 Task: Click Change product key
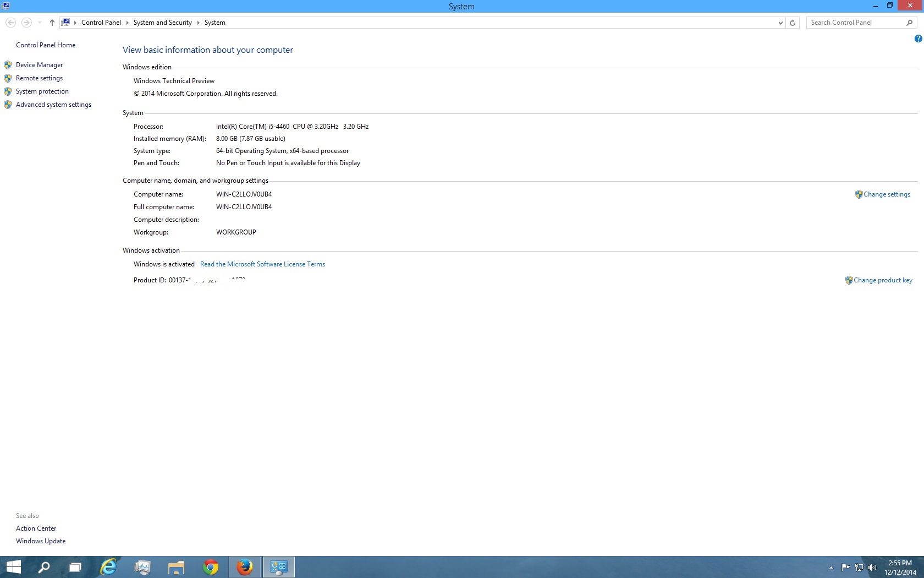(x=882, y=280)
